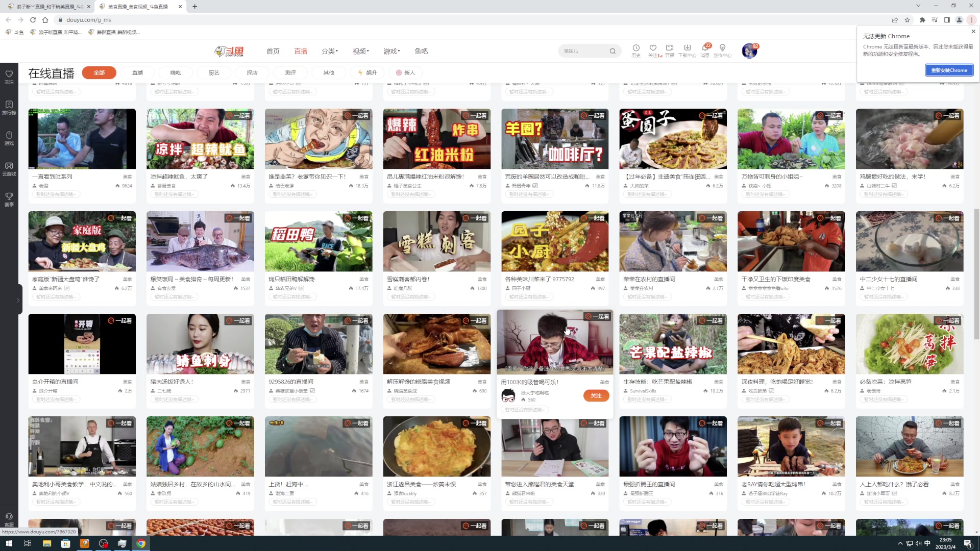
Task: Open the 稻田鸭 stream thumbnail
Action: [318, 241]
